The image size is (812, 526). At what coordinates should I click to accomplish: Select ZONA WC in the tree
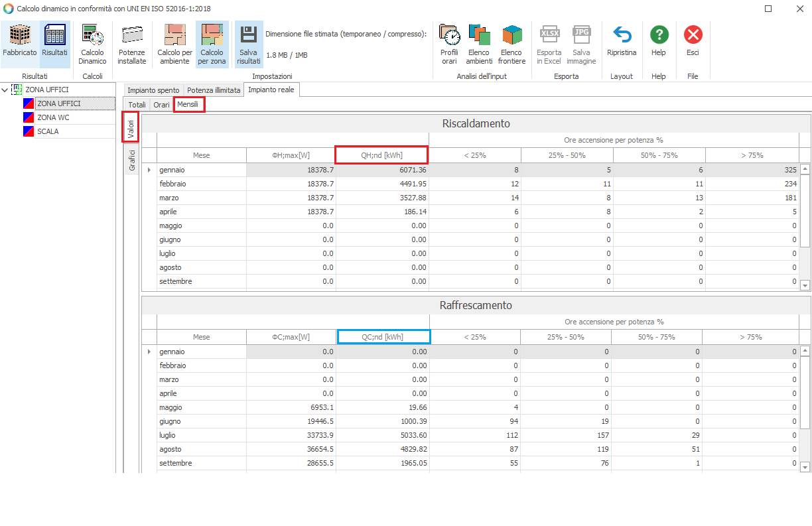[53, 117]
